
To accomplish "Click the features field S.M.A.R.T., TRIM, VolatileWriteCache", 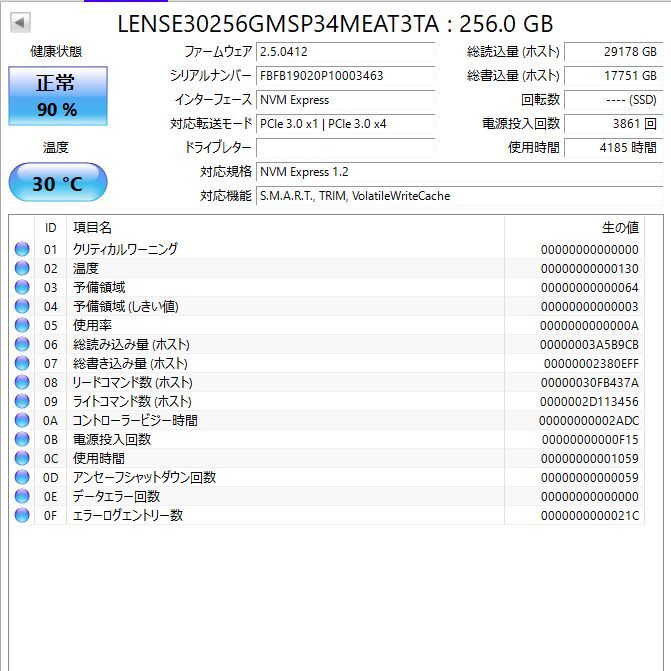I will pyautogui.click(x=459, y=196).
